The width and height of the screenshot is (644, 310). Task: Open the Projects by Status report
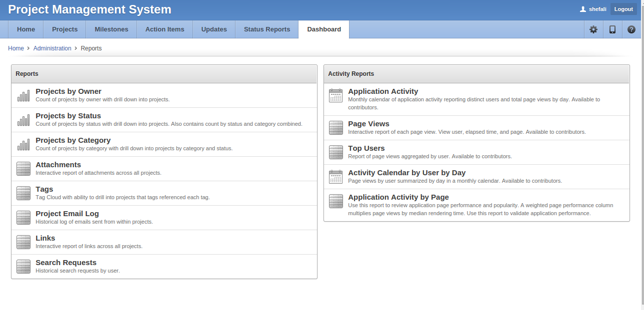[x=68, y=116]
